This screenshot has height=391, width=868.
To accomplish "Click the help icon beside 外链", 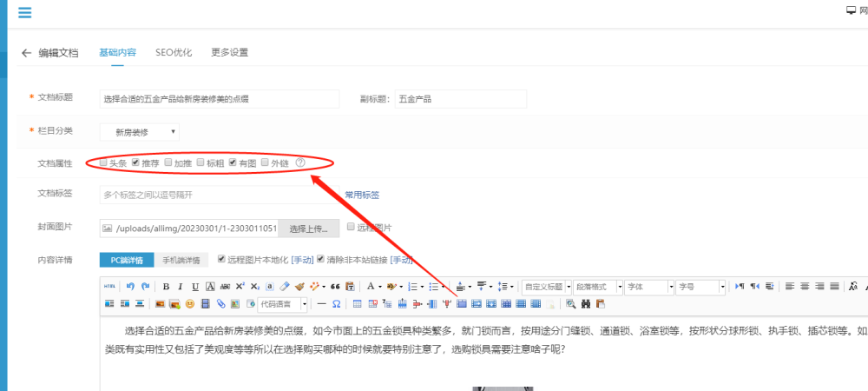I will click(x=300, y=162).
